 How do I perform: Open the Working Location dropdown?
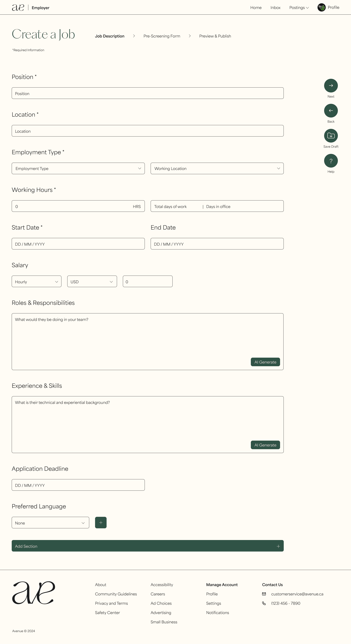click(217, 168)
